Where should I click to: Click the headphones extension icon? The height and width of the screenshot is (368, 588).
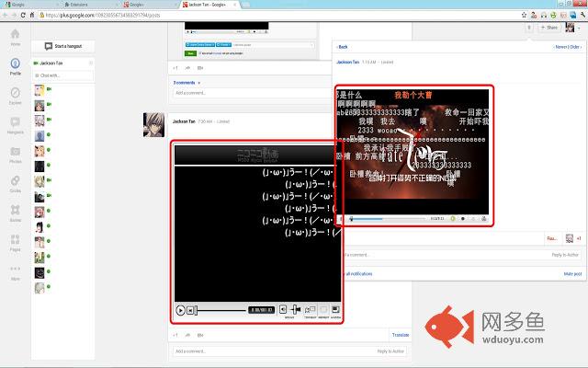point(543,15)
